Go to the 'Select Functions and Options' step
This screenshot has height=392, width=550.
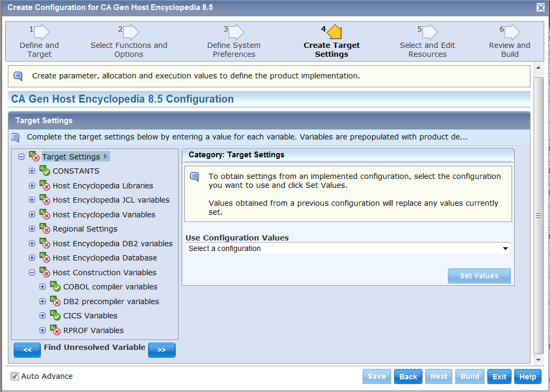pyautogui.click(x=129, y=50)
